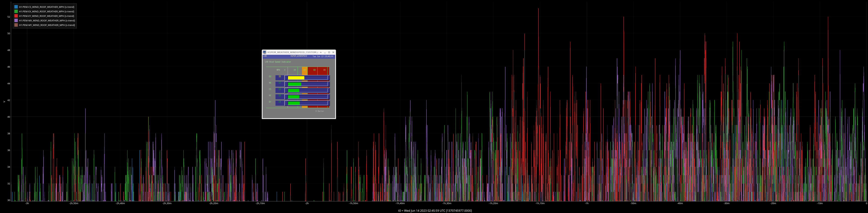Click the green EX channel legend swatch
868x213 pixels.
click(16, 11)
